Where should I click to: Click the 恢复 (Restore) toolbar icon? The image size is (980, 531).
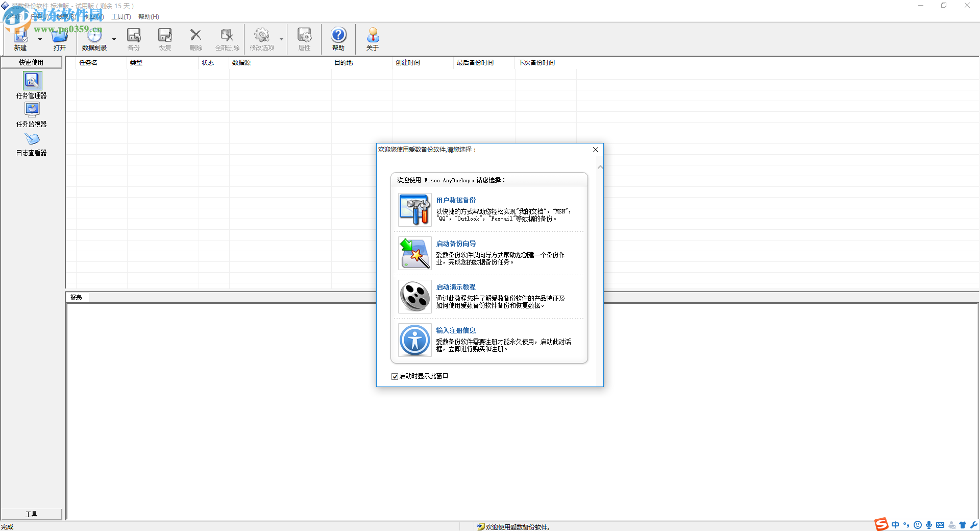click(x=165, y=35)
